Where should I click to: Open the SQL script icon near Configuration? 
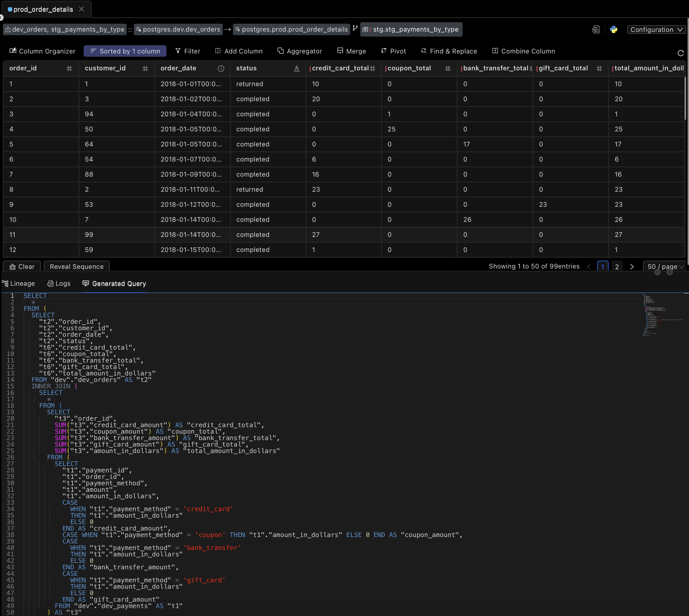pyautogui.click(x=596, y=29)
